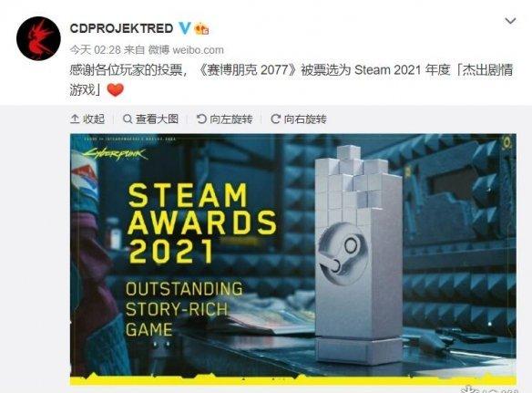This screenshot has width=532, height=393.
Task: Click the orange membership badge icon
Action: click(201, 29)
